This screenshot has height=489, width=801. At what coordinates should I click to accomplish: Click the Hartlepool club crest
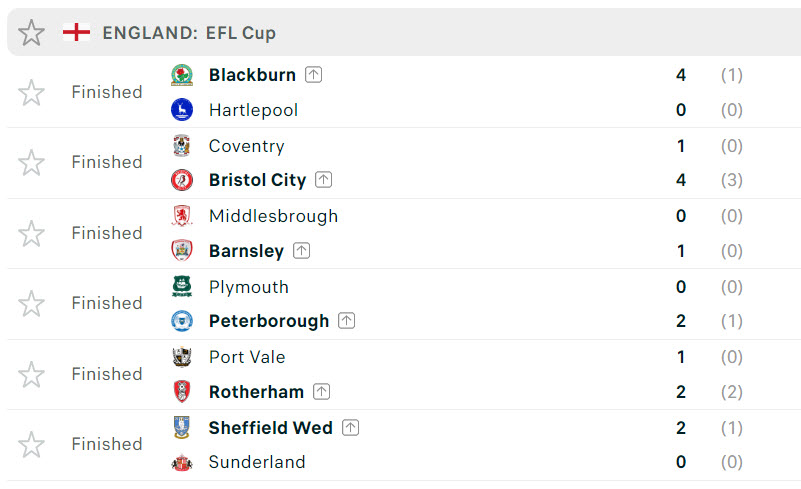[x=182, y=110]
